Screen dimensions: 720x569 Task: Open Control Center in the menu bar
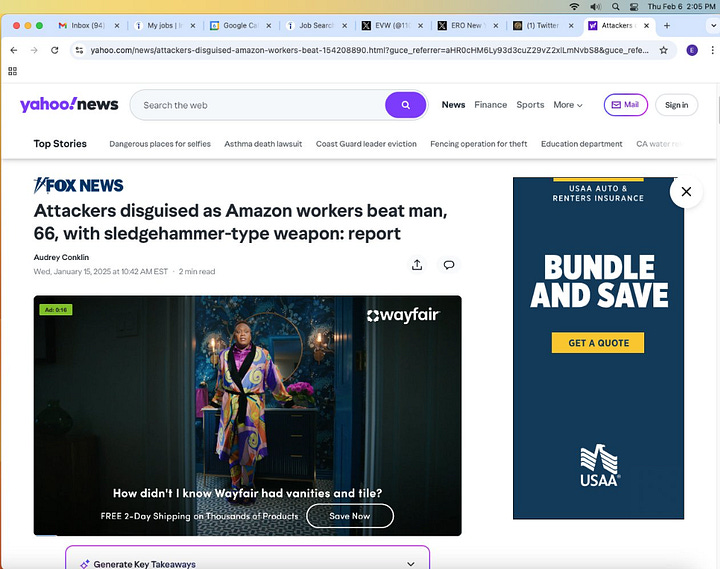pos(634,6)
